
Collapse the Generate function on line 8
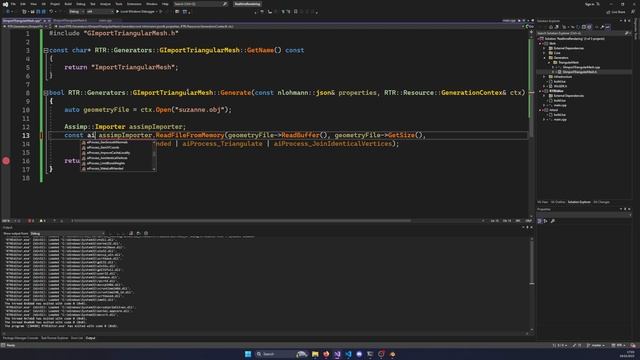(x=46, y=93)
